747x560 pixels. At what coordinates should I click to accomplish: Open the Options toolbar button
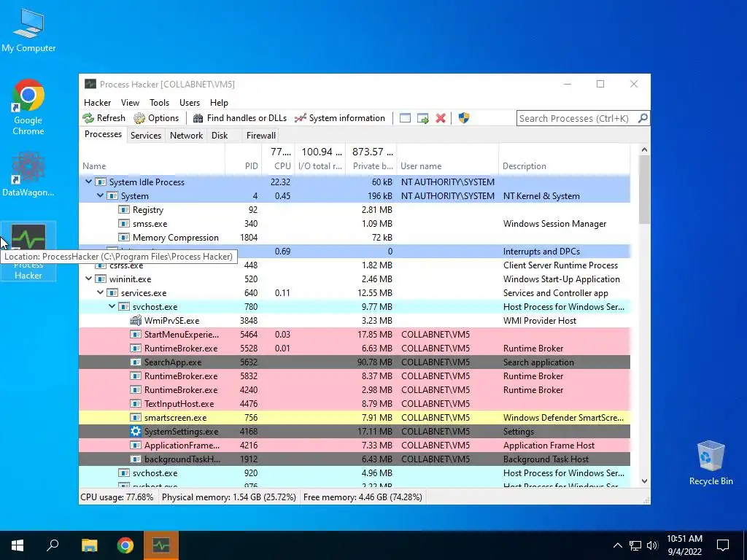click(156, 118)
